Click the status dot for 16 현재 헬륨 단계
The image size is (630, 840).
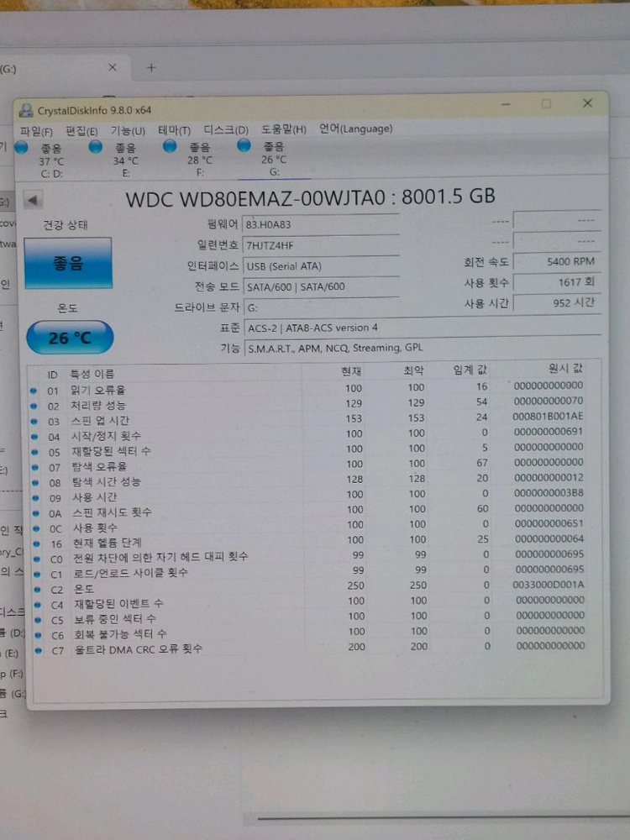pyautogui.click(x=36, y=543)
